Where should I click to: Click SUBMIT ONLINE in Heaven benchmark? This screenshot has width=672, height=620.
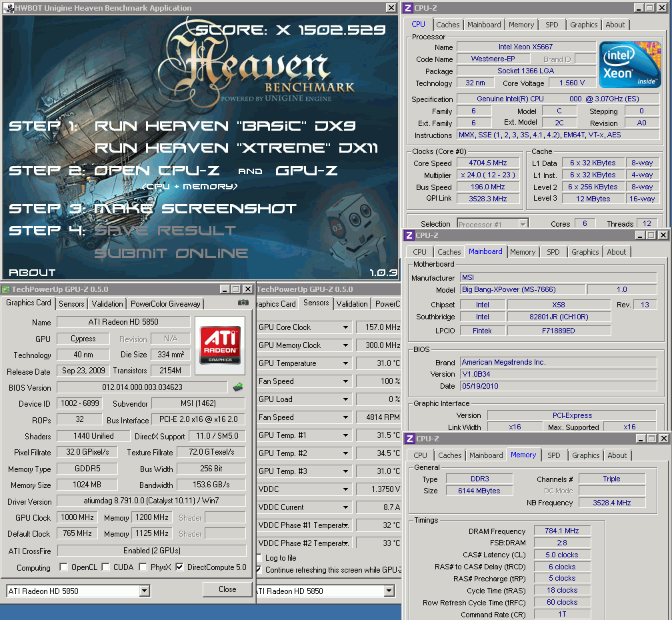coord(171,253)
